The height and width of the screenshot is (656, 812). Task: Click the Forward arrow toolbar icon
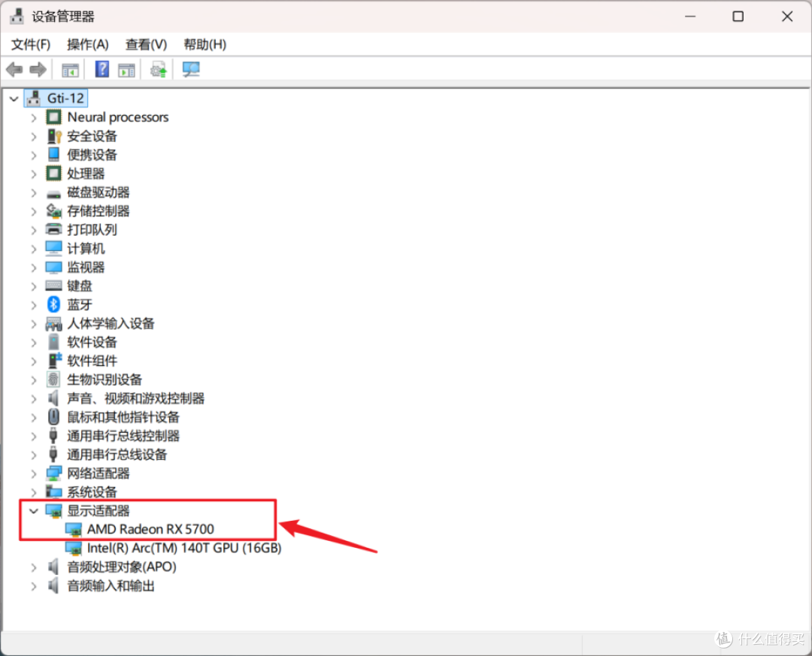click(x=38, y=69)
